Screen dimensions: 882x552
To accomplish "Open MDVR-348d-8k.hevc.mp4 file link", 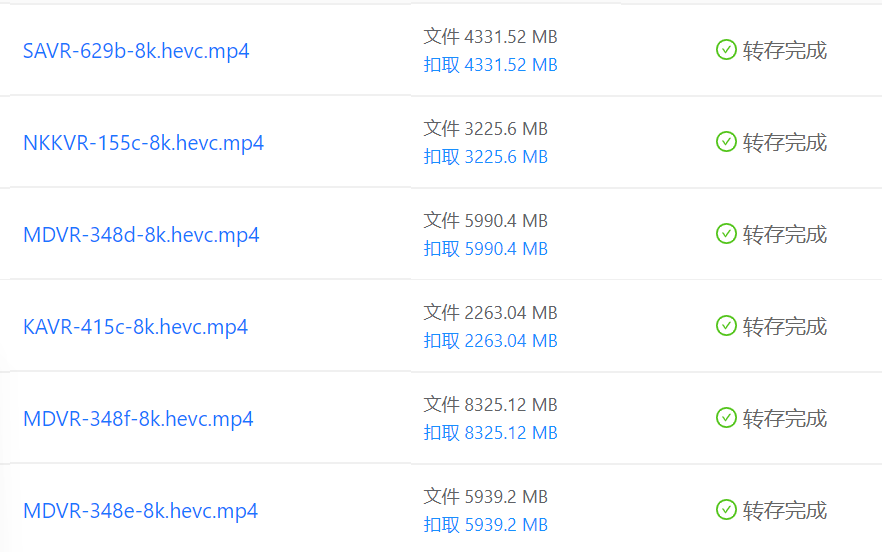I will pyautogui.click(x=141, y=235).
